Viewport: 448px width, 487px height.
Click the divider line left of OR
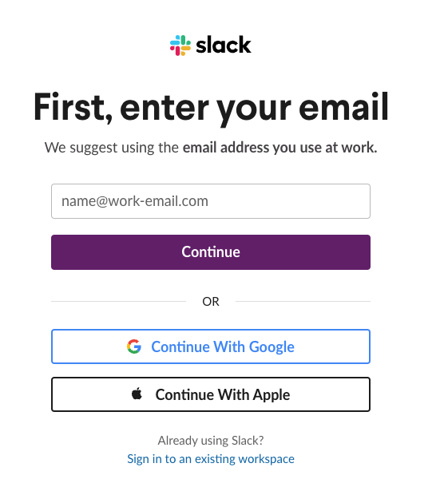(x=119, y=301)
